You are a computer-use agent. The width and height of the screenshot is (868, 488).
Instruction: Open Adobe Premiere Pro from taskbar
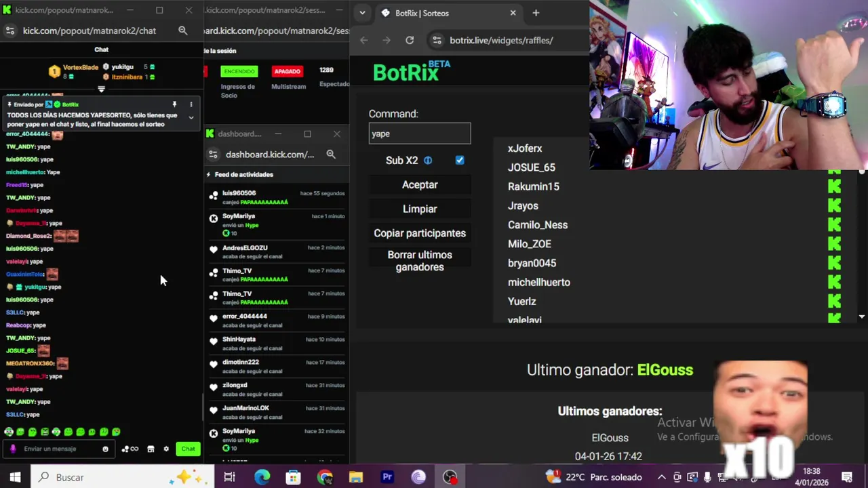(x=387, y=477)
